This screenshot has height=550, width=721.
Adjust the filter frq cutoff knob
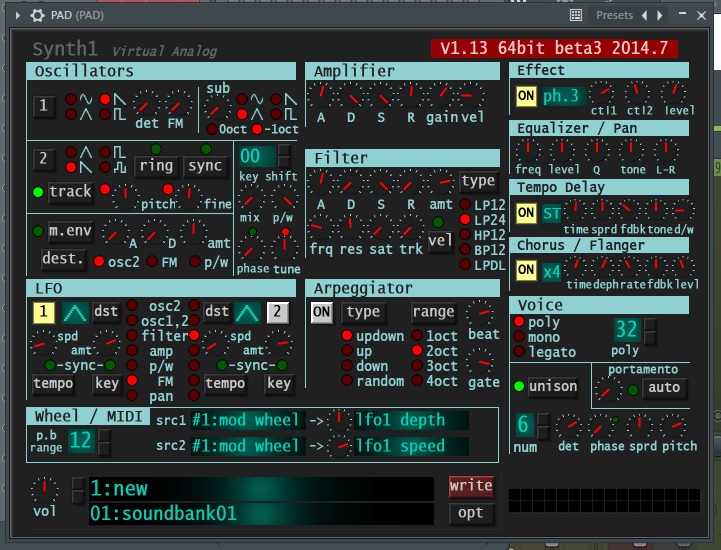318,227
